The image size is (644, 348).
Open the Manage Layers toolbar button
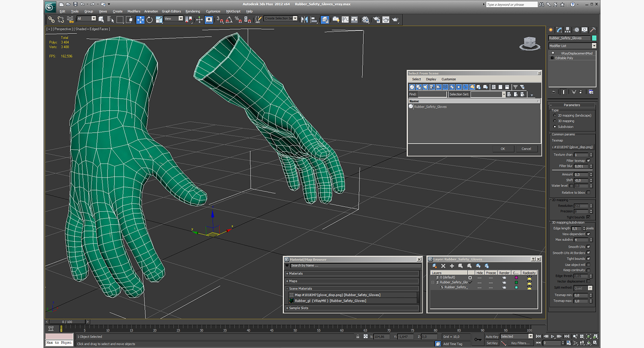[325, 19]
